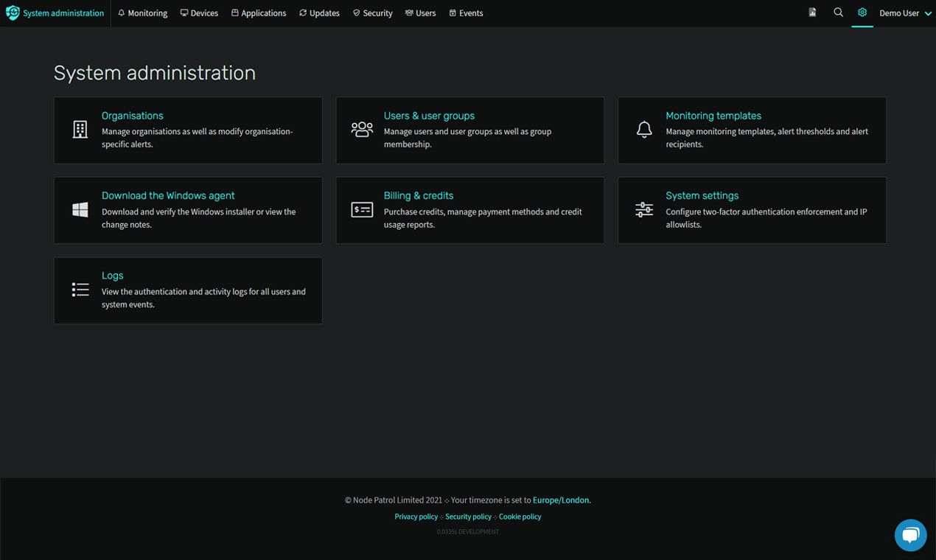Screen dimensions: 936x560
Task: Click the Node Patrol shield logo
Action: coord(12,13)
